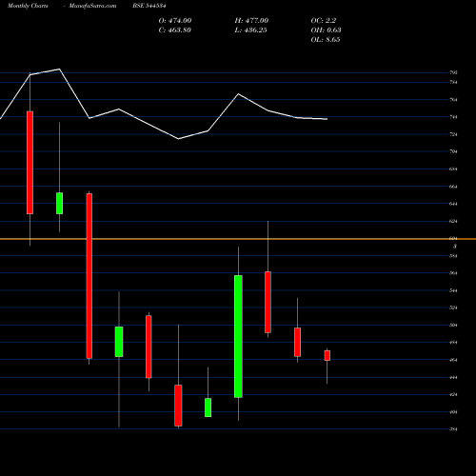Click the 584 price axis label
Viewport: 476px width, 476px height.
[453, 256]
